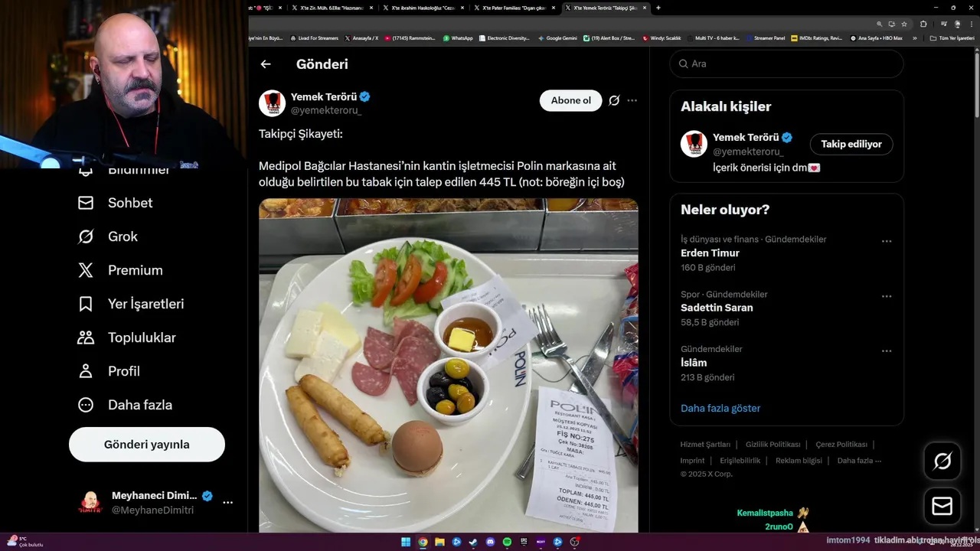Switch to the Zir. Müh. 6.Ella browser tab

[332, 8]
